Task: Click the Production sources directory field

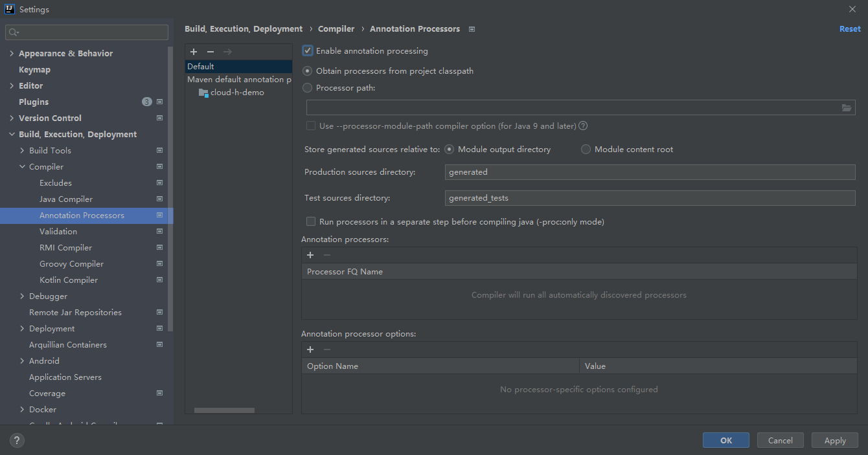Action: point(650,172)
